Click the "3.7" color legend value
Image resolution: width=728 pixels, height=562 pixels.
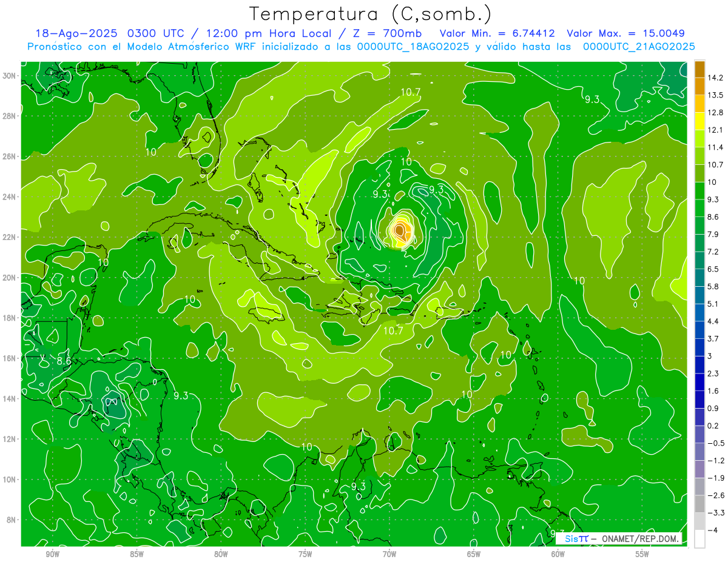(x=713, y=338)
